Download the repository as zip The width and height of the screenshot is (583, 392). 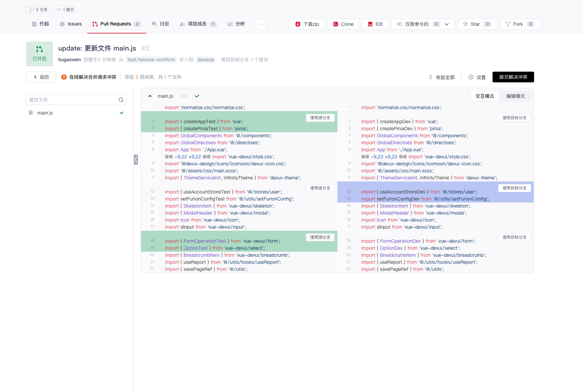pyautogui.click(x=307, y=24)
